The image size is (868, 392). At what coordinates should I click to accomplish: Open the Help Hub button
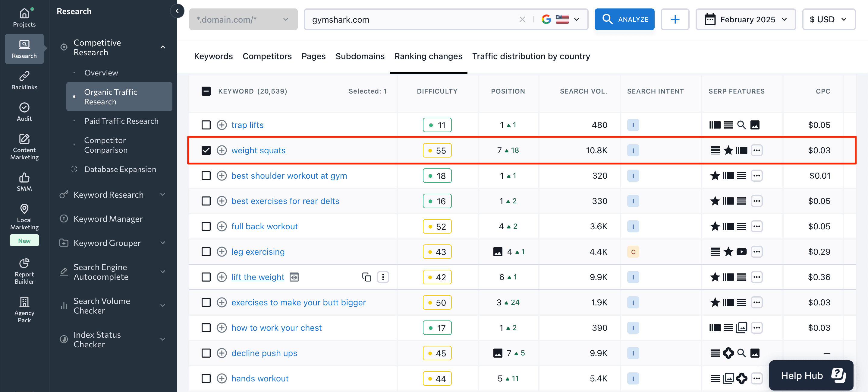(x=811, y=375)
